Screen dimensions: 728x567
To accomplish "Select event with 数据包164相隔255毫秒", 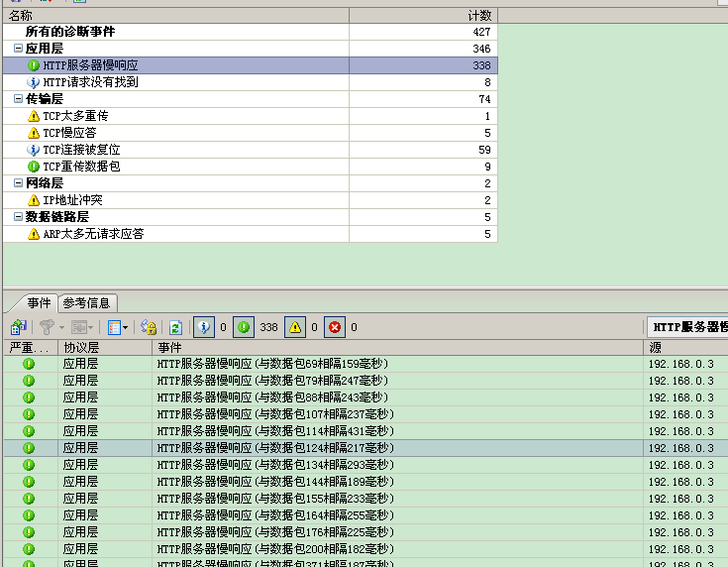I will tap(365, 514).
